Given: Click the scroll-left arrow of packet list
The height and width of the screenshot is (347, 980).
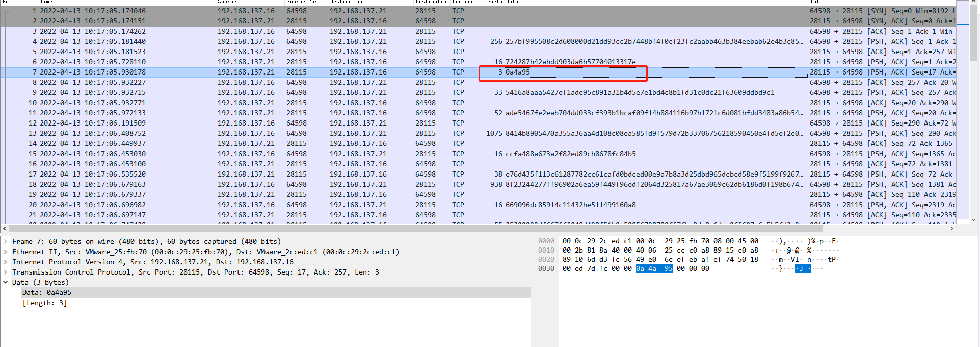Looking at the screenshot, I should pos(5,228).
